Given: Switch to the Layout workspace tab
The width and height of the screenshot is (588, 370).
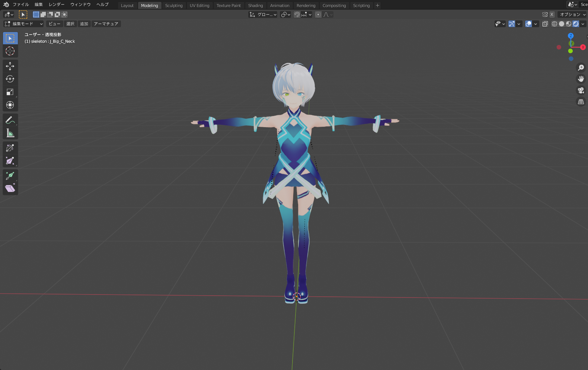Looking at the screenshot, I should click(x=127, y=6).
